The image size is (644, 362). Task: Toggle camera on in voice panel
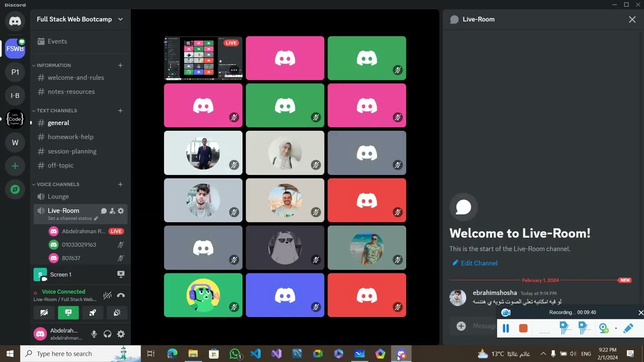(x=44, y=313)
